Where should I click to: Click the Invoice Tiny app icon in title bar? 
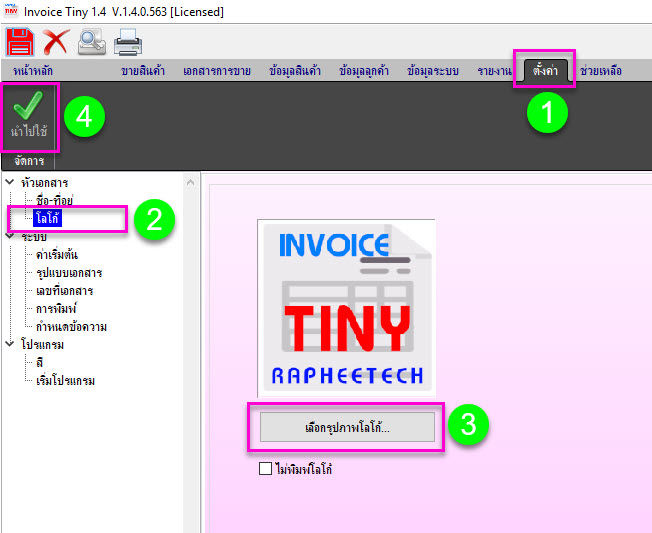point(11,10)
